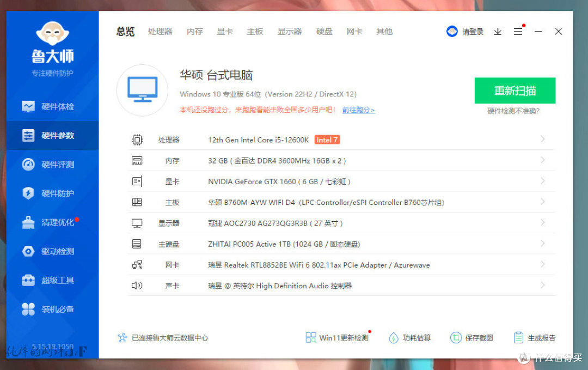588x370 pixels.
Task: Open 硬件评测 benchmark section
Action: tap(52, 165)
